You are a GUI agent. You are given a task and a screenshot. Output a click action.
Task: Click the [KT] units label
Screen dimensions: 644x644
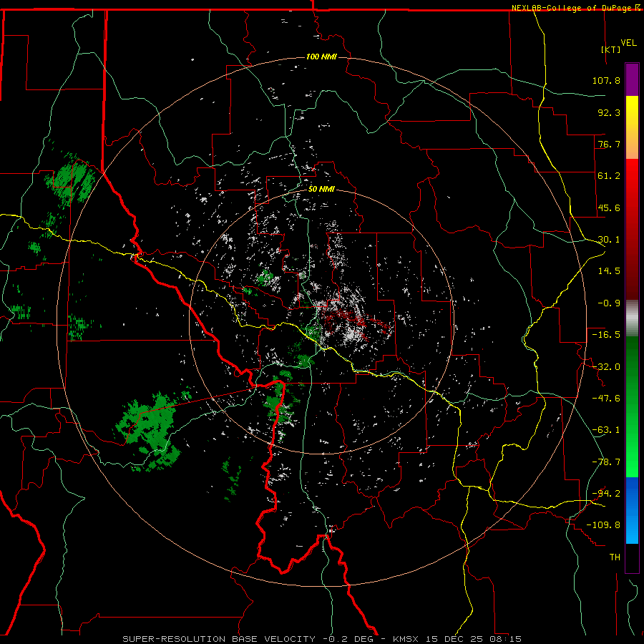point(611,49)
